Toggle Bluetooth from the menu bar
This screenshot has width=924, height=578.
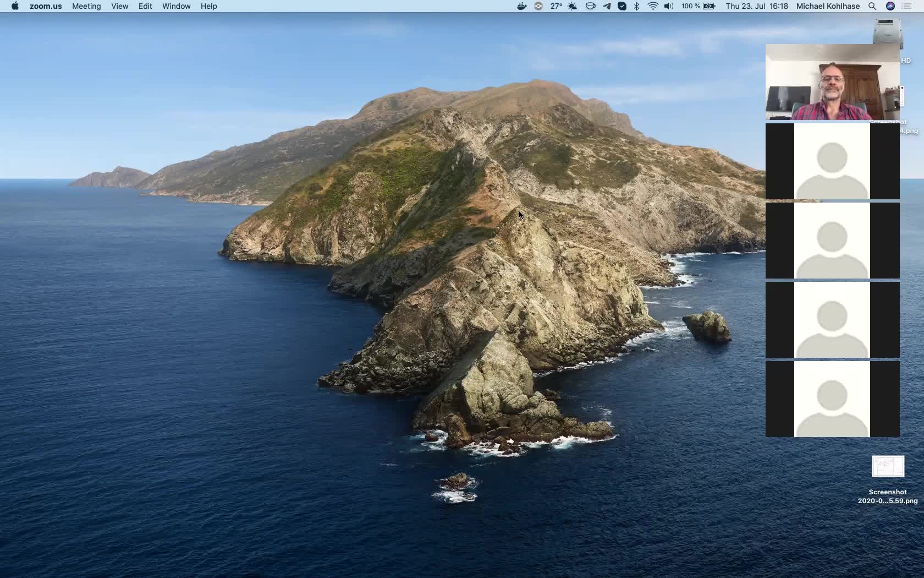(x=636, y=6)
